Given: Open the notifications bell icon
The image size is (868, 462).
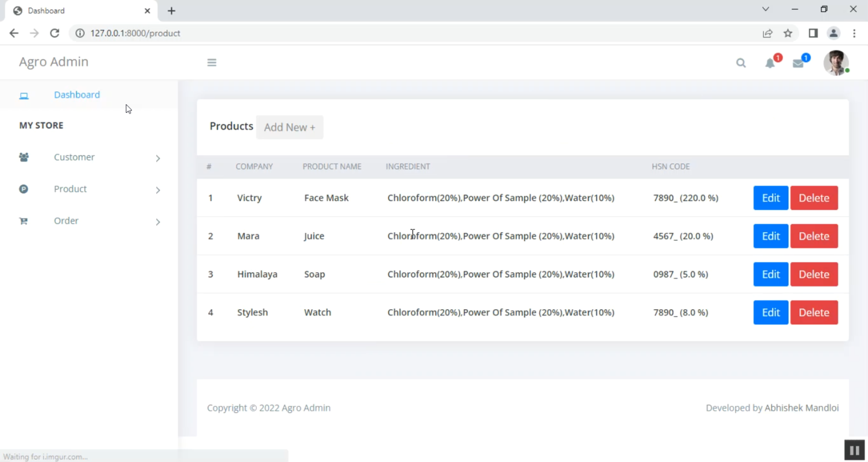Looking at the screenshot, I should (770, 63).
